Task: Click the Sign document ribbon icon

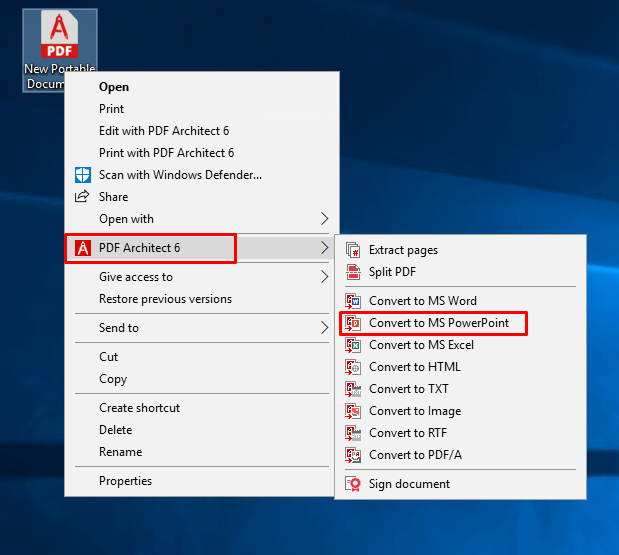Action: tap(353, 484)
